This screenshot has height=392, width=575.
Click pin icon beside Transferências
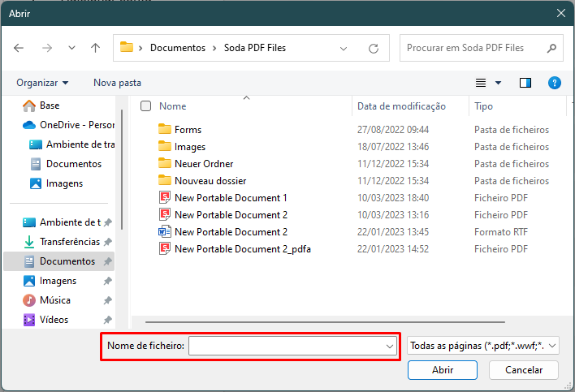click(107, 242)
